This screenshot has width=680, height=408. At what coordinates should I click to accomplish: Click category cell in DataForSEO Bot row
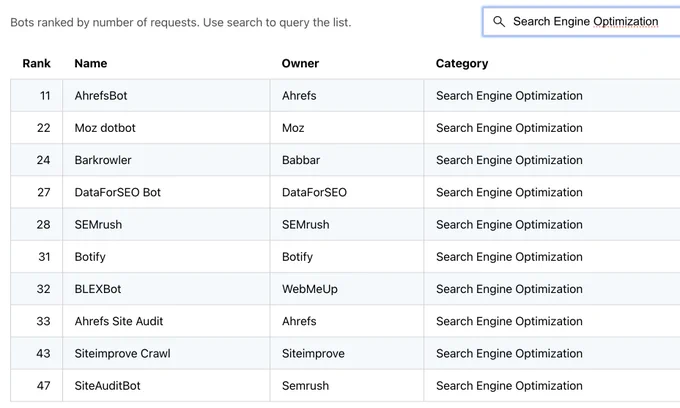click(x=552, y=192)
